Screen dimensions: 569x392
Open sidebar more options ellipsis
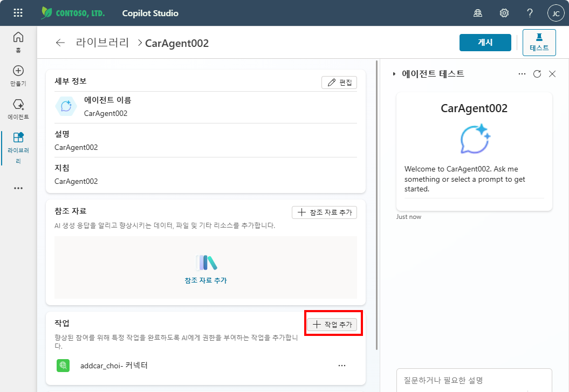pyautogui.click(x=18, y=188)
